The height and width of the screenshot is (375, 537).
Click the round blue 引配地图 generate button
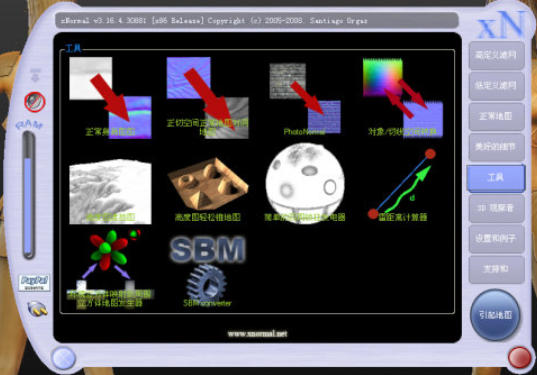pyautogui.click(x=496, y=315)
